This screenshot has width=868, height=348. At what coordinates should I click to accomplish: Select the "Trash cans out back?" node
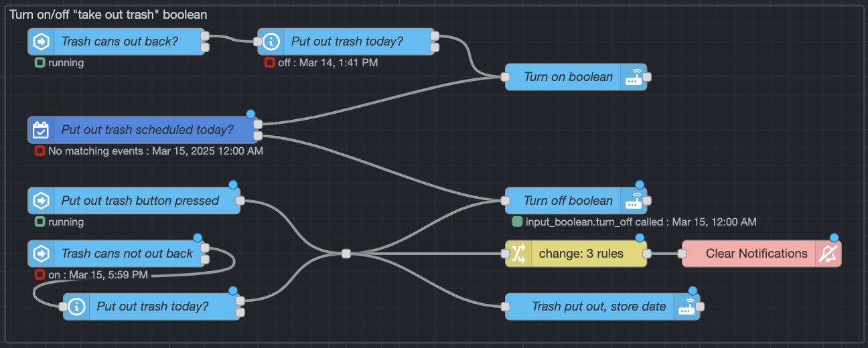pyautogui.click(x=117, y=41)
